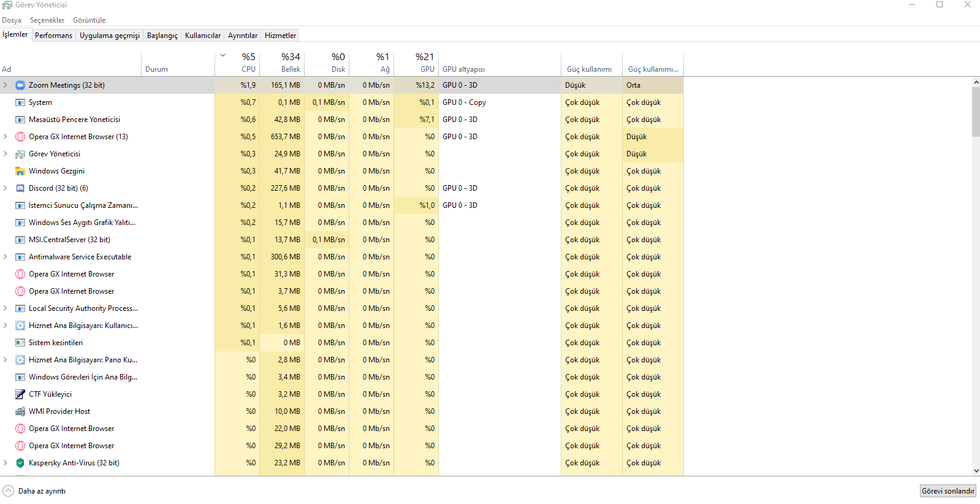
Task: Open the Başlangıç tab
Action: [162, 36]
